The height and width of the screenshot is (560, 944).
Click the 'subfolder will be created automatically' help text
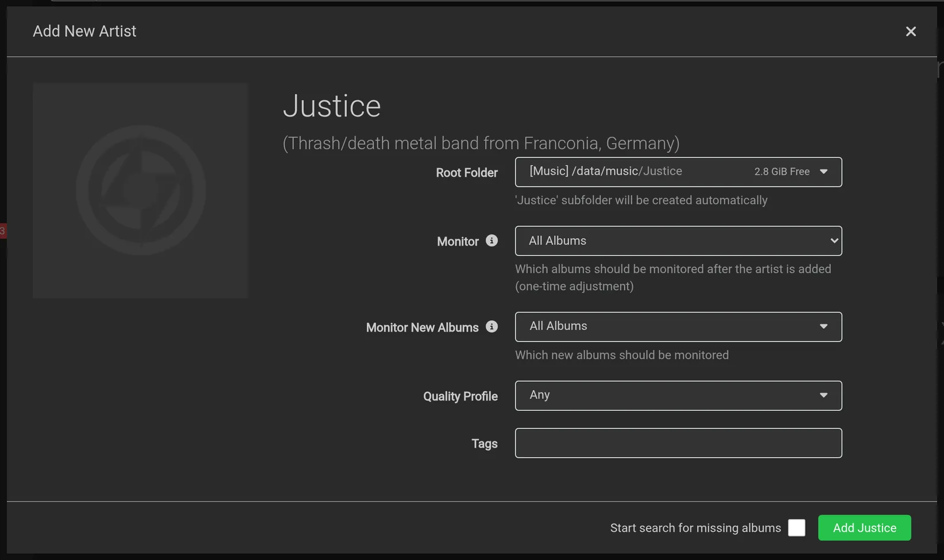[x=641, y=200]
